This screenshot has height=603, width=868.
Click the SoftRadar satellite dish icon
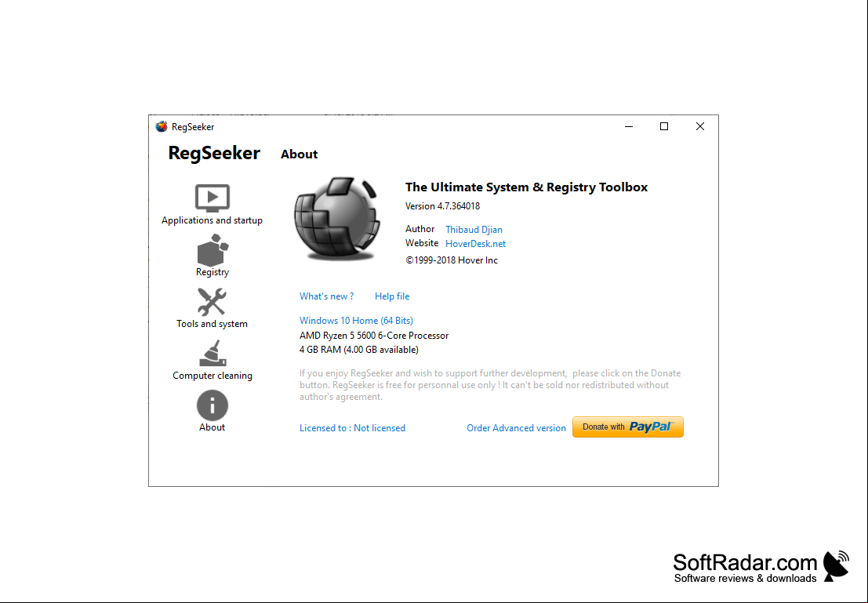[837, 566]
